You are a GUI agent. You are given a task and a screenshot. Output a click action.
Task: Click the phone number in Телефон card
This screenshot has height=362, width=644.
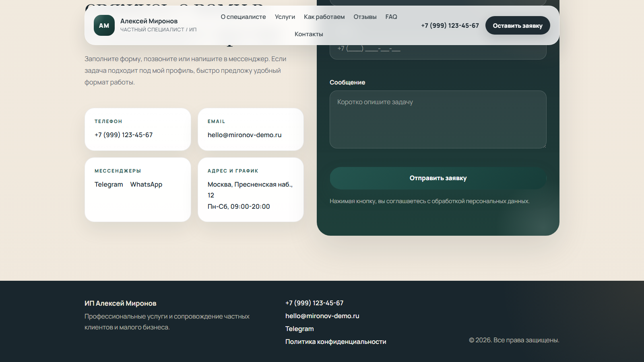[x=124, y=135]
